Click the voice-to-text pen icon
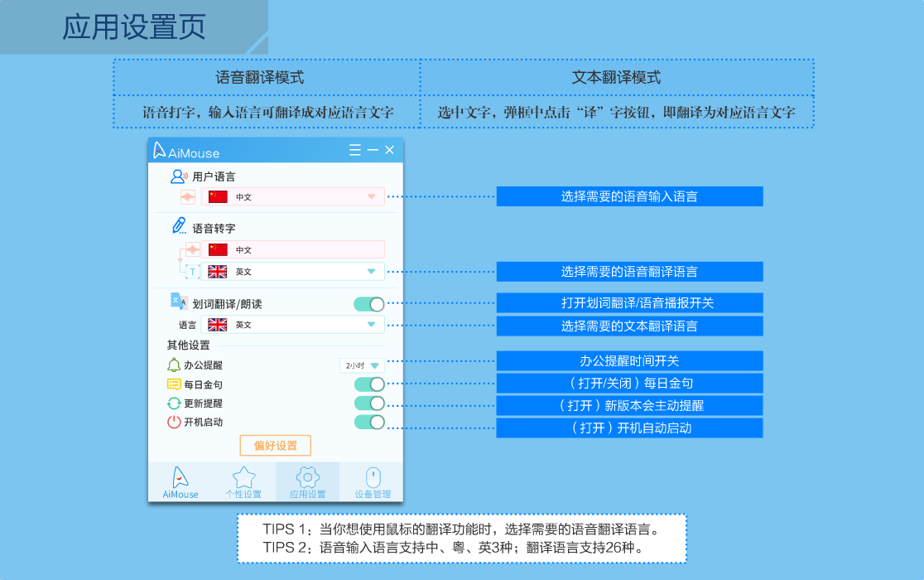Viewport: 924px width, 580px height. [x=179, y=226]
